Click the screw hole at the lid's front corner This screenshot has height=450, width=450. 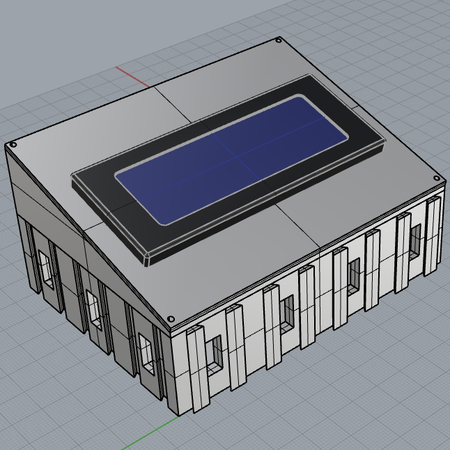coord(171,319)
